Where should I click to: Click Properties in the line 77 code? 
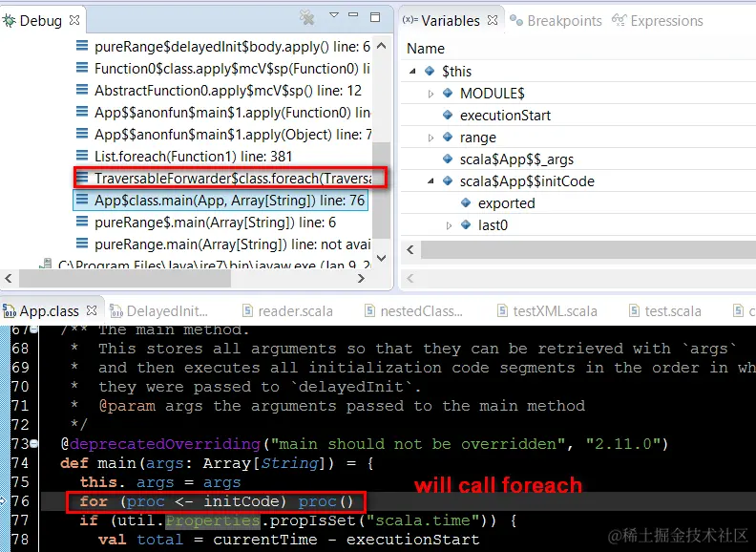tap(213, 520)
